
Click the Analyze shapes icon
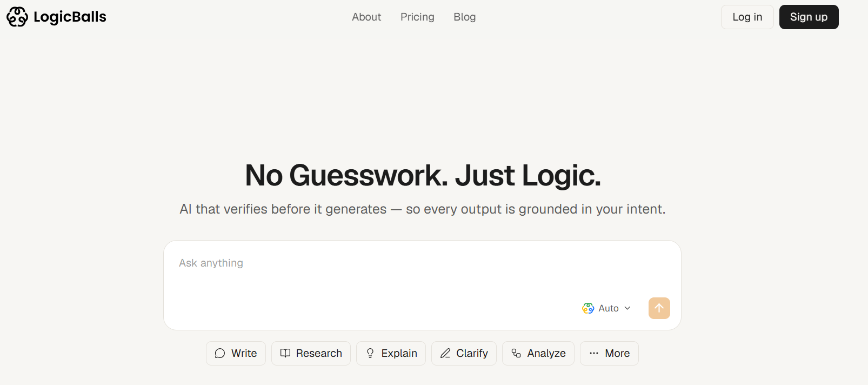pyautogui.click(x=516, y=354)
